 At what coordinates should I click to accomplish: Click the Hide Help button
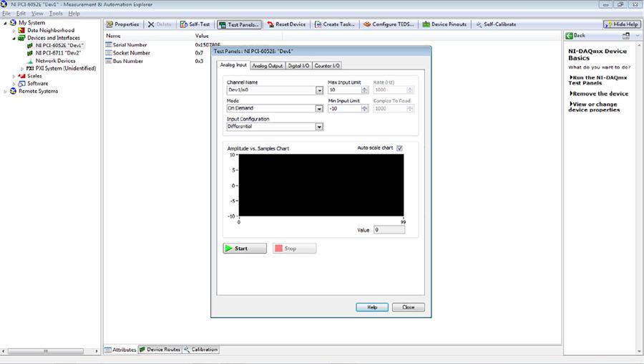[622, 24]
